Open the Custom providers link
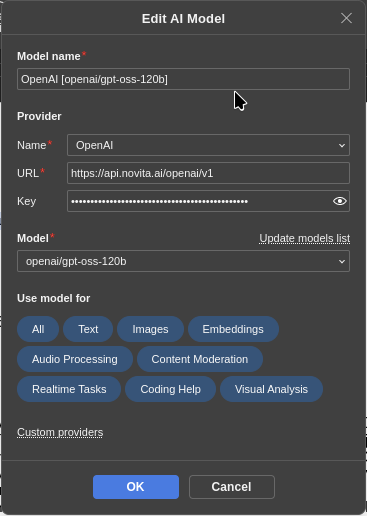Viewport: 367px width, 516px height. click(x=60, y=432)
